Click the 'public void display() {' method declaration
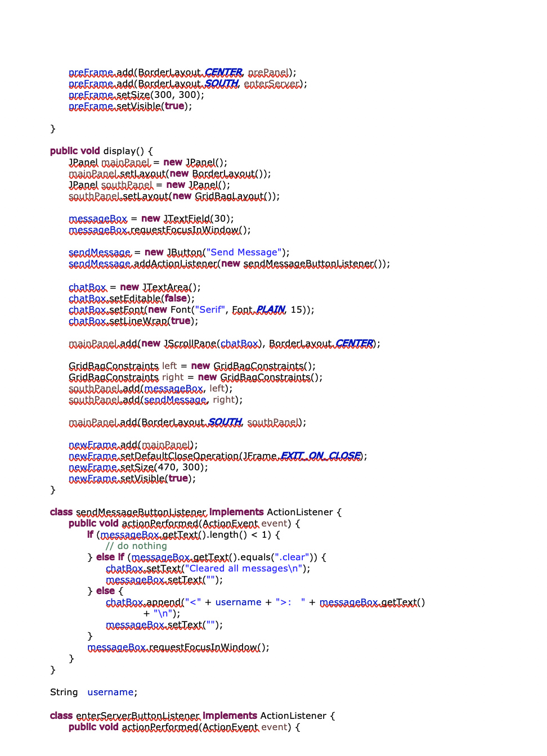 point(101,151)
